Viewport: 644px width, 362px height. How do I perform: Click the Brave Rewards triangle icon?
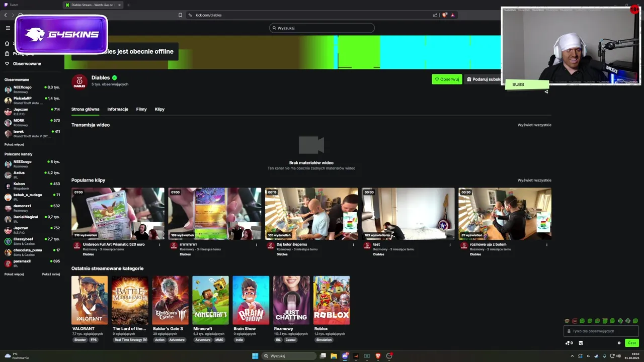(453, 15)
